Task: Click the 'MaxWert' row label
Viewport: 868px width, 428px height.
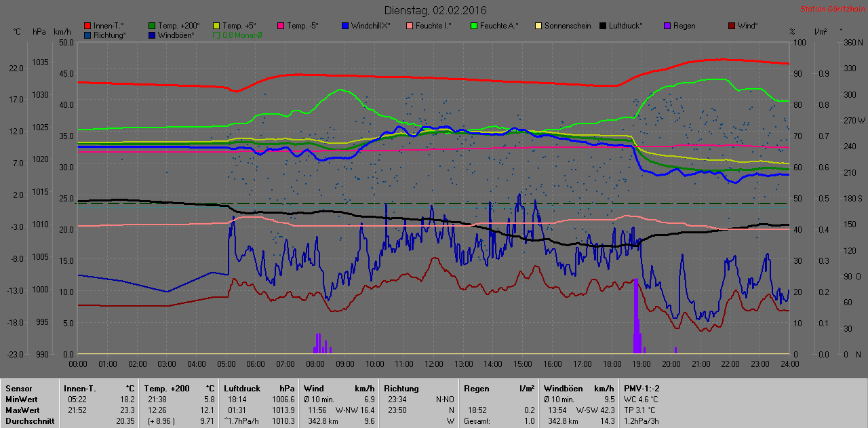Action: click(x=22, y=410)
